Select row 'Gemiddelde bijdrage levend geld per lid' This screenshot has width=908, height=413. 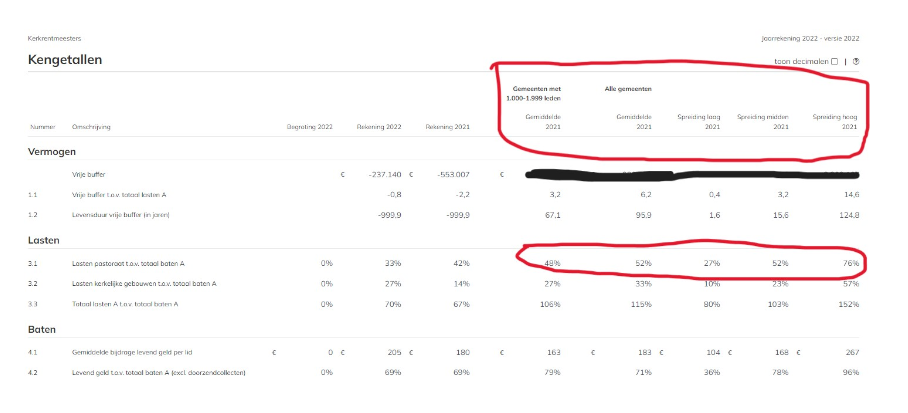point(137,352)
